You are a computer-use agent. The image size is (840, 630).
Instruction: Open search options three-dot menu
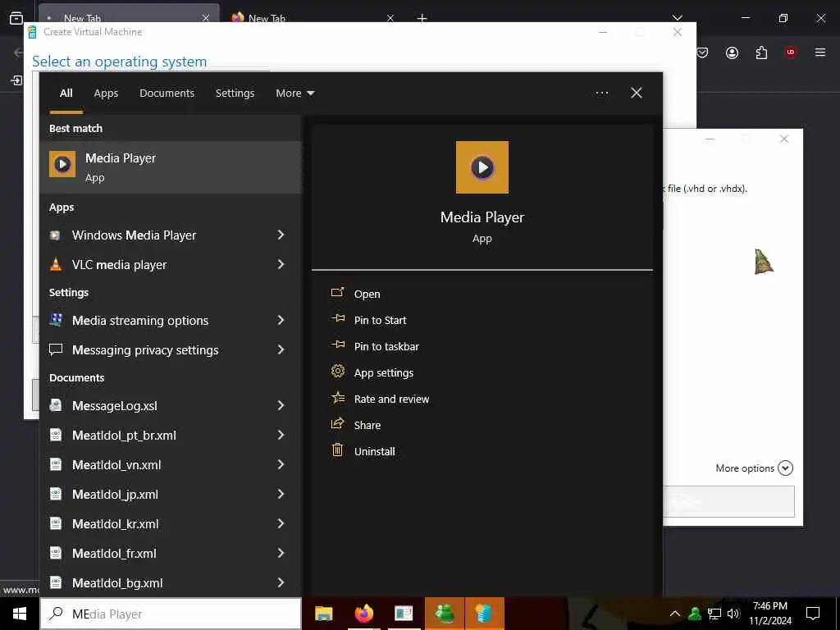point(602,94)
